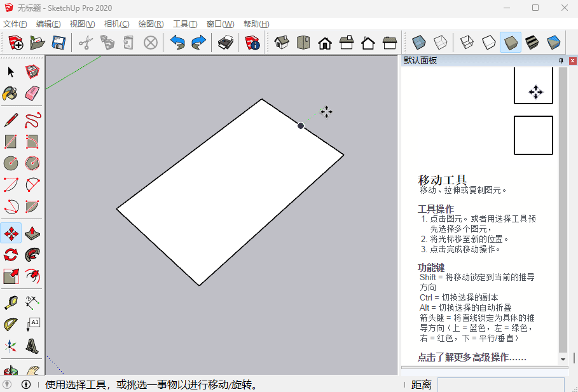Image resolution: width=578 pixels, height=392 pixels.
Task: Switch to the Iso house view
Action: 282,43
